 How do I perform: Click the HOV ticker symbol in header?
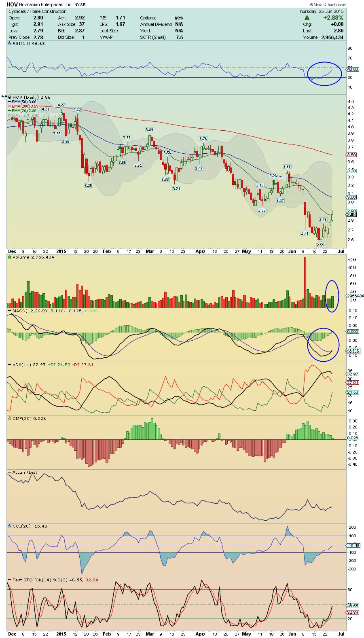[x=12, y=5]
